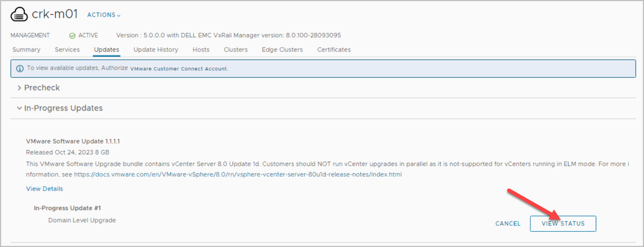644x247 pixels.
Task: Switch to the Clusters tab
Action: point(236,50)
